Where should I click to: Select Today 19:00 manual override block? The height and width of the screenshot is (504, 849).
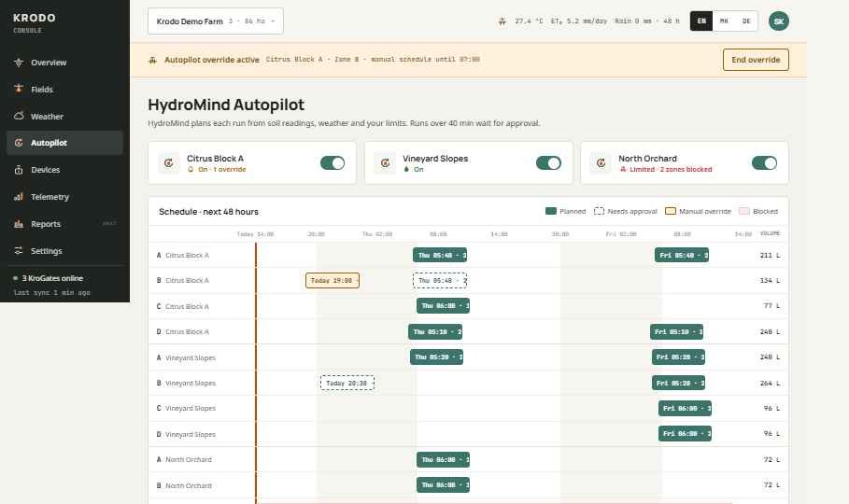click(333, 280)
